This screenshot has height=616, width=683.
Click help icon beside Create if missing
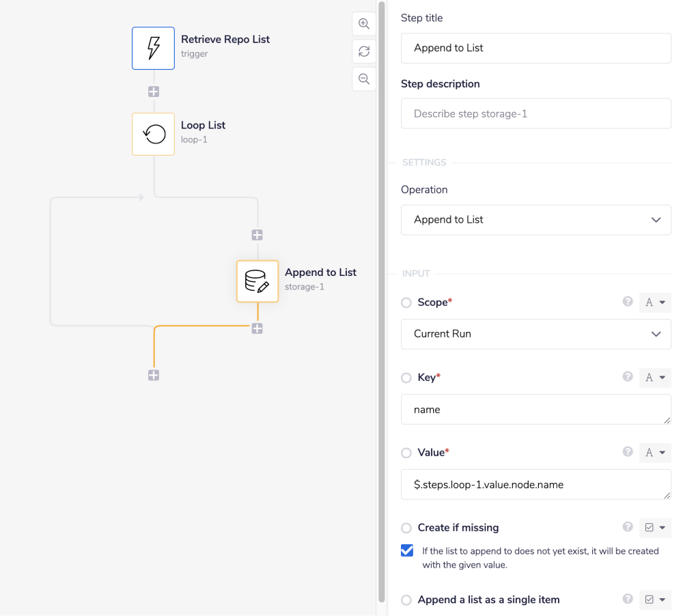coord(628,527)
